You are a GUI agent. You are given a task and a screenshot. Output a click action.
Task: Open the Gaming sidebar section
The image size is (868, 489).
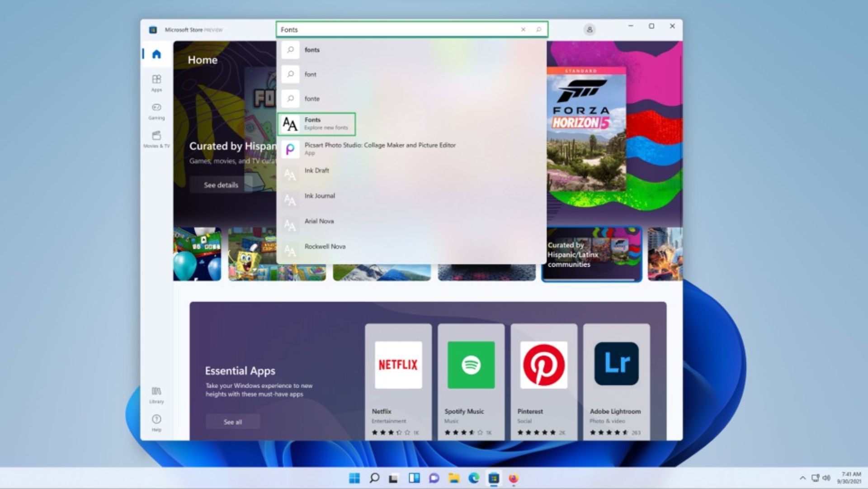click(156, 111)
